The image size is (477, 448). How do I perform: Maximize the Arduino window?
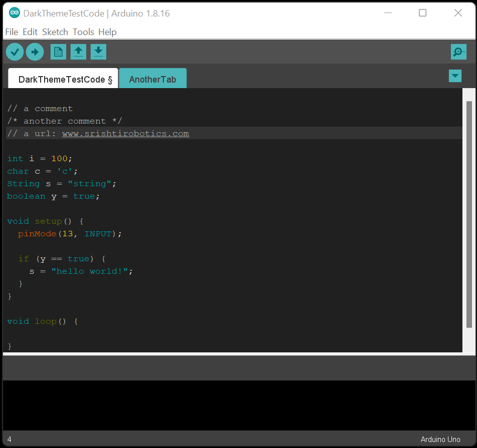(x=422, y=13)
